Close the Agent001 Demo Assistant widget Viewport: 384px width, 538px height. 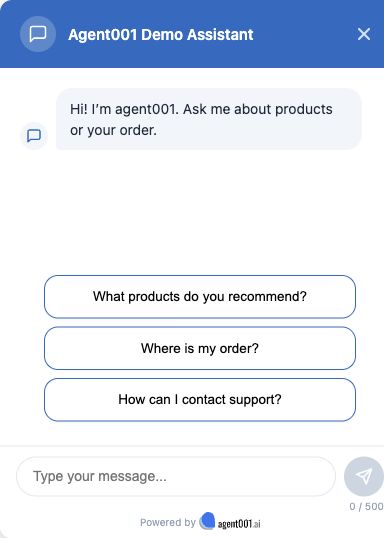(x=364, y=34)
